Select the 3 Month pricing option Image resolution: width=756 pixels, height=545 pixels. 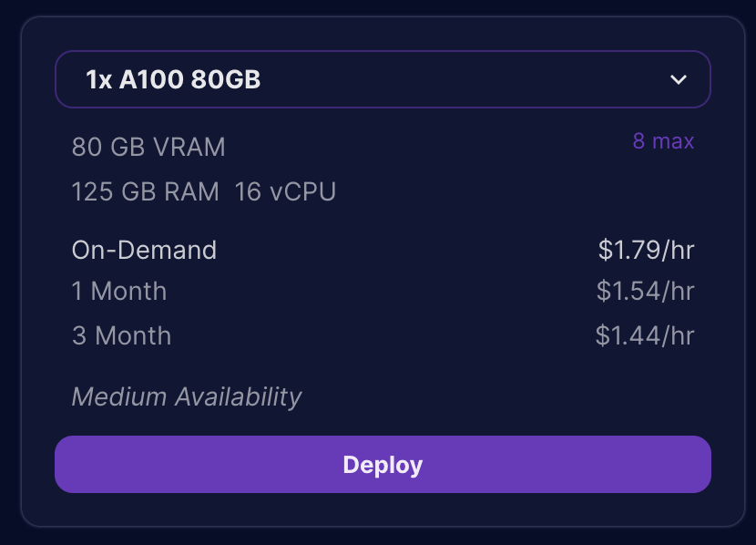click(x=121, y=335)
